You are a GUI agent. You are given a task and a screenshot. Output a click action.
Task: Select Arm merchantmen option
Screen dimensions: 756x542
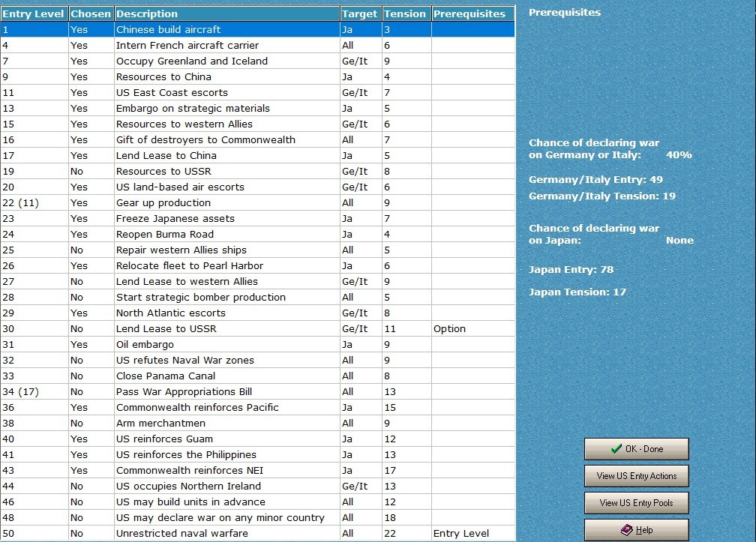[x=257, y=423]
